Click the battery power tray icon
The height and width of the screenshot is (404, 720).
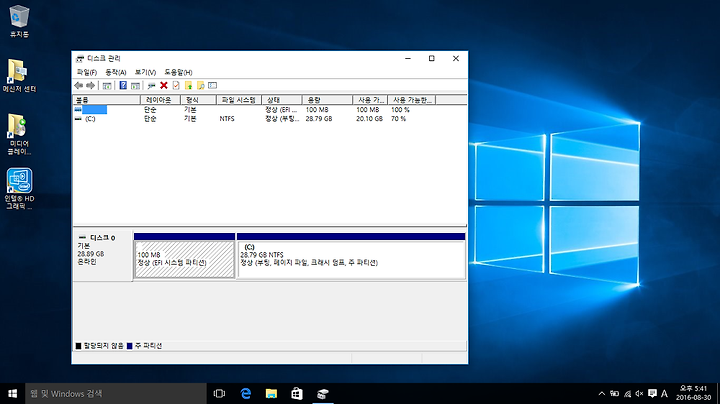(614, 393)
